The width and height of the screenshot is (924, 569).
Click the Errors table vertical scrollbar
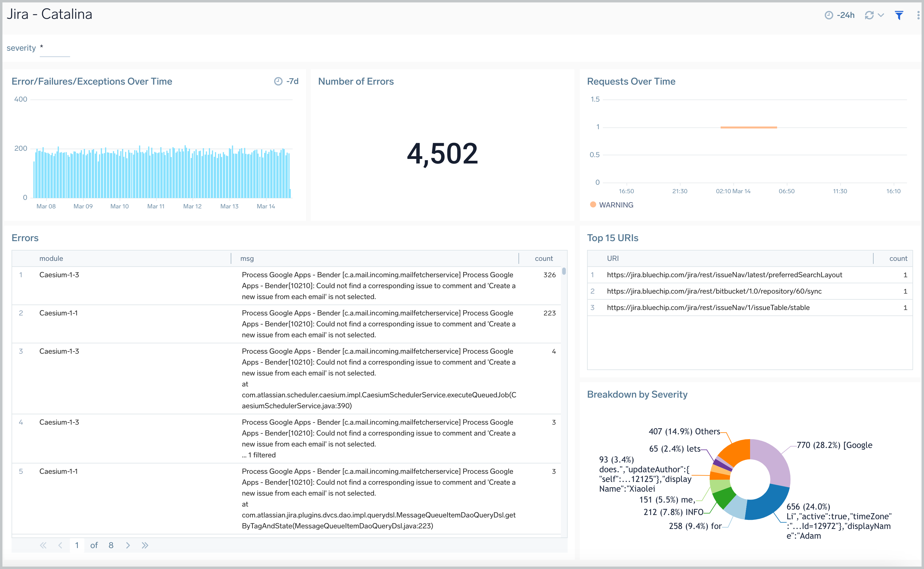[x=564, y=271]
